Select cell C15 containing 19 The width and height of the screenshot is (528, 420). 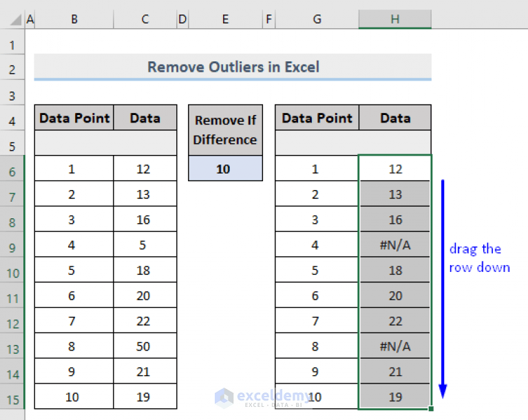click(145, 397)
